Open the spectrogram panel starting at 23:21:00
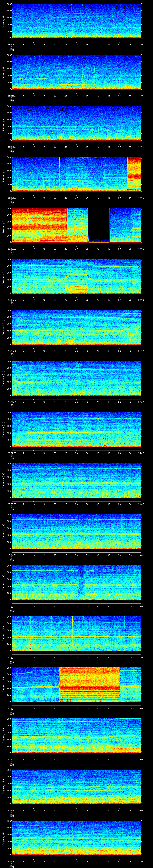Viewport: 153px width, 868px height. tap(76, 378)
